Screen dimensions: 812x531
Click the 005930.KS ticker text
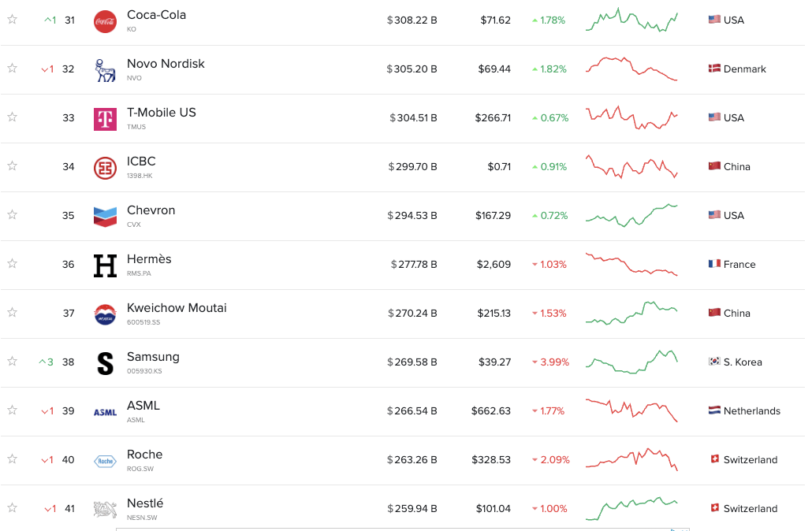pyautogui.click(x=144, y=371)
